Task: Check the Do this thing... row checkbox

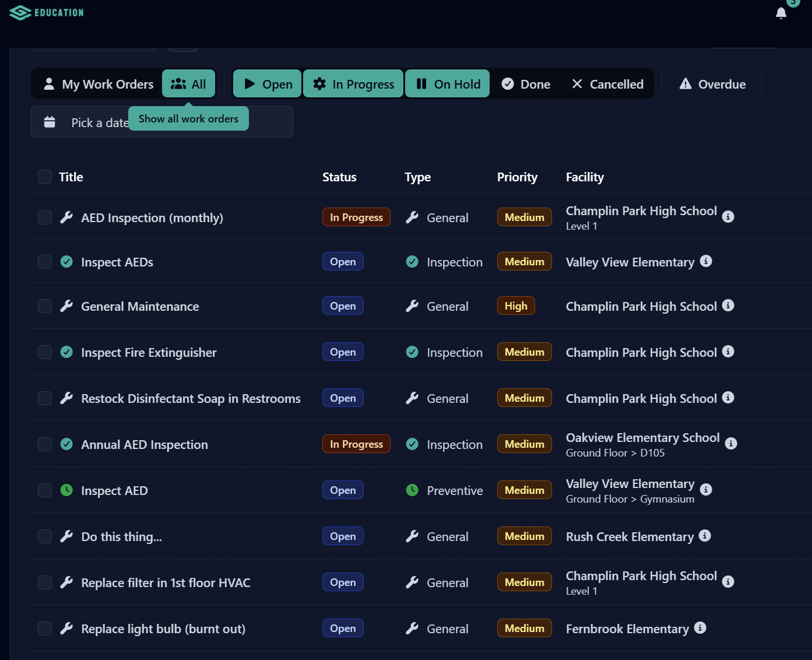Action: click(x=45, y=536)
